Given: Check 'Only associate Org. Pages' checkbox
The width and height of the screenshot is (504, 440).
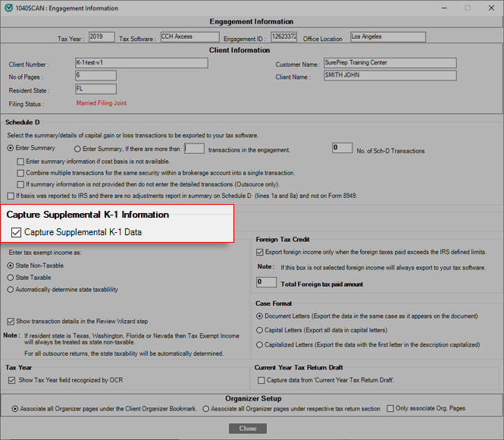Looking at the screenshot, I should [x=390, y=408].
